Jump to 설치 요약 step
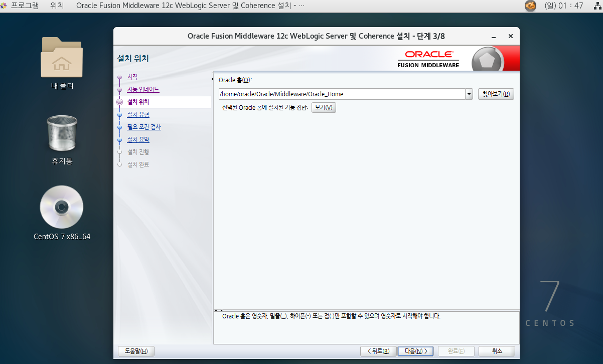 tap(138, 139)
